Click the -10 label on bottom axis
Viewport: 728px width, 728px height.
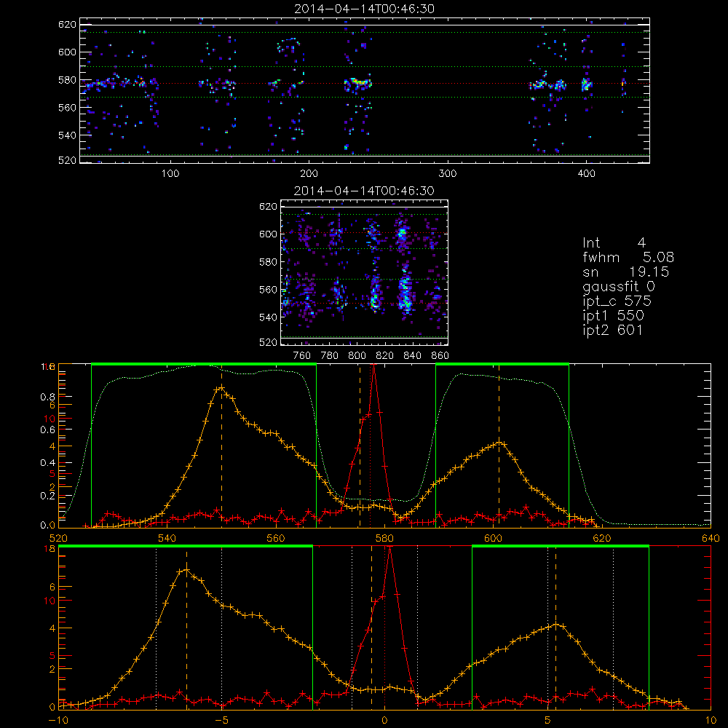click(58, 720)
